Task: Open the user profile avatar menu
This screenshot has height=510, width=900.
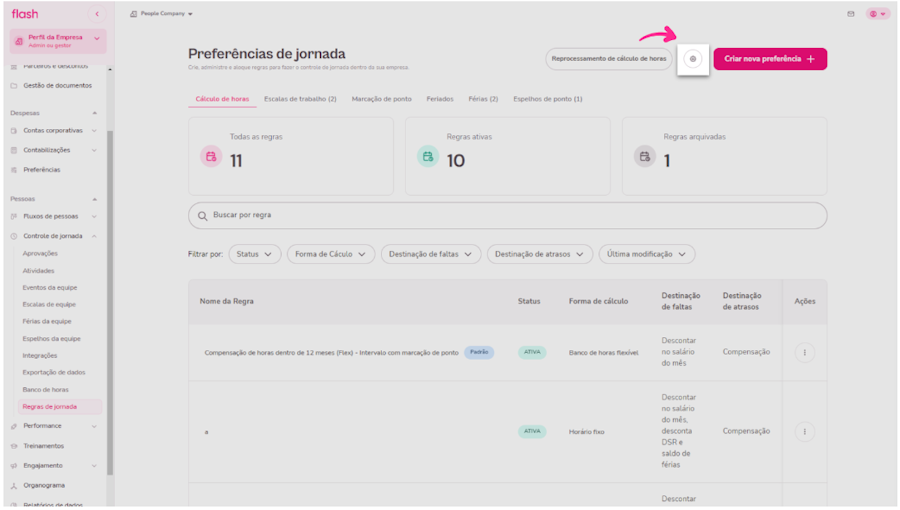Action: pyautogui.click(x=878, y=14)
